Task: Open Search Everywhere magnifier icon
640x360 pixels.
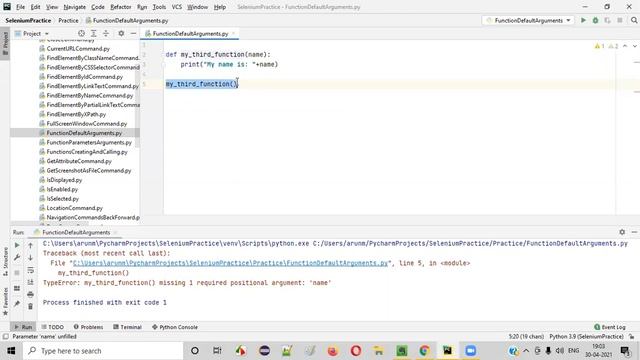Action: 634,20
